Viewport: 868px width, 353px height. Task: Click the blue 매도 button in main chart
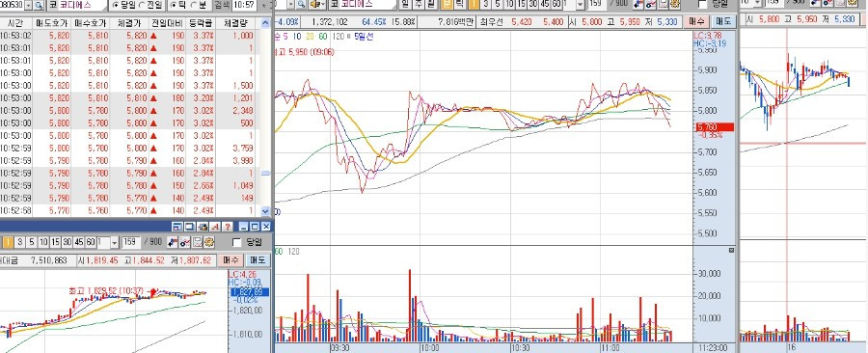pyautogui.click(x=723, y=22)
